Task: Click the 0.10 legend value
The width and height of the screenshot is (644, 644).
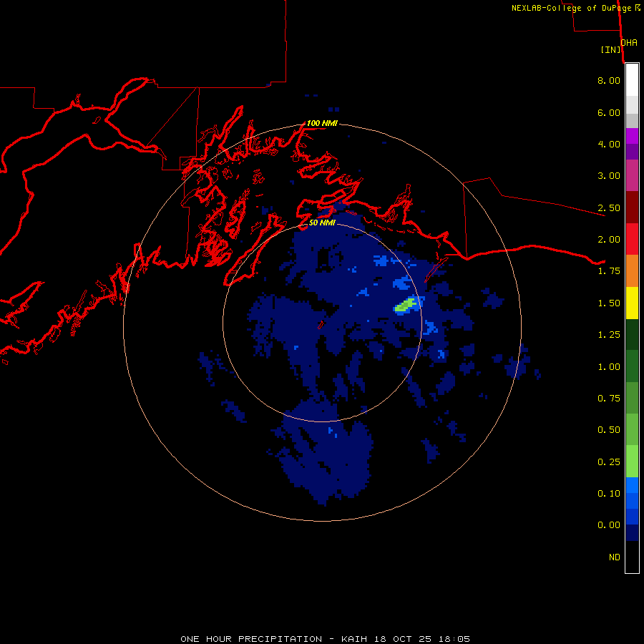Action: point(609,494)
